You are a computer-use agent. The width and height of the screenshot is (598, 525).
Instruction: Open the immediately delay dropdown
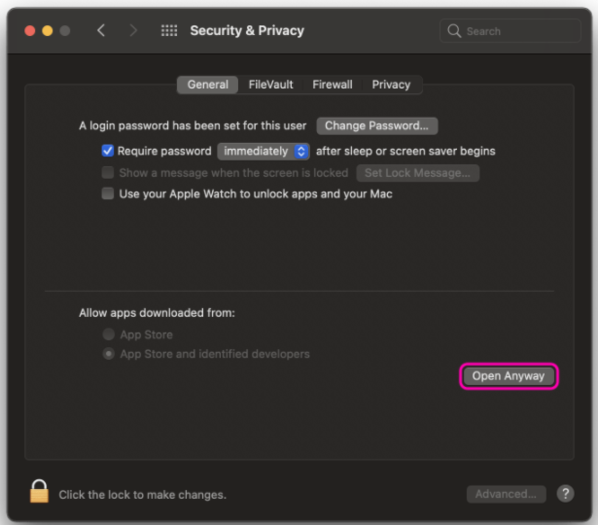tap(264, 151)
